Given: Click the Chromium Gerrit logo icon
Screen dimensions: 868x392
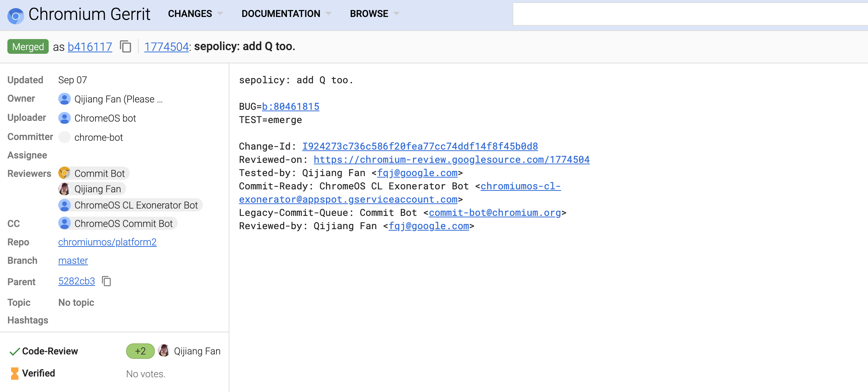Looking at the screenshot, I should 15,15.
